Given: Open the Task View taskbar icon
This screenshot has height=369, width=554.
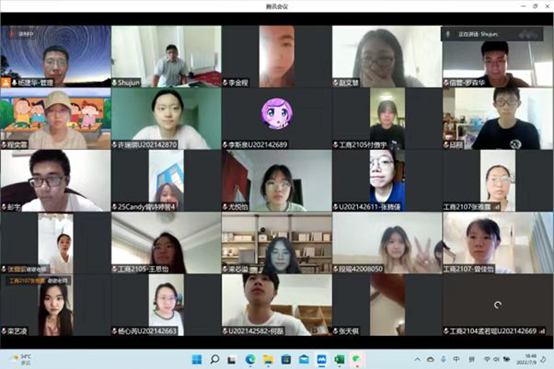Looking at the screenshot, I should tap(232, 359).
